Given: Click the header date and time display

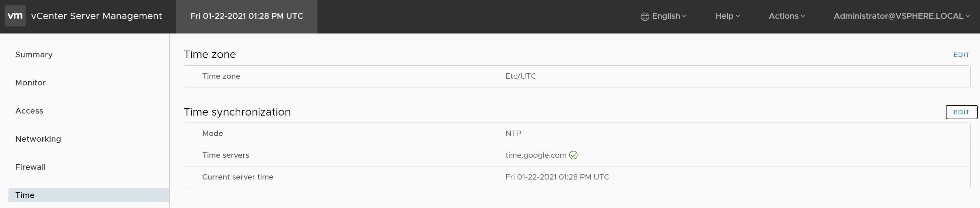Looking at the screenshot, I should tap(247, 16).
